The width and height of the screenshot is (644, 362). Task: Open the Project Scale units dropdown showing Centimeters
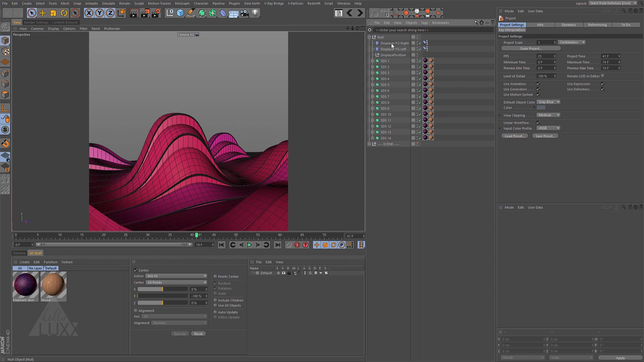[x=572, y=42]
